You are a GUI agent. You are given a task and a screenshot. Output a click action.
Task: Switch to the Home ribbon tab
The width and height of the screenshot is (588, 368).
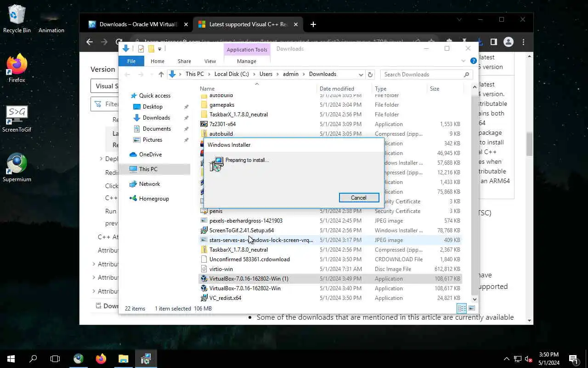click(x=158, y=61)
